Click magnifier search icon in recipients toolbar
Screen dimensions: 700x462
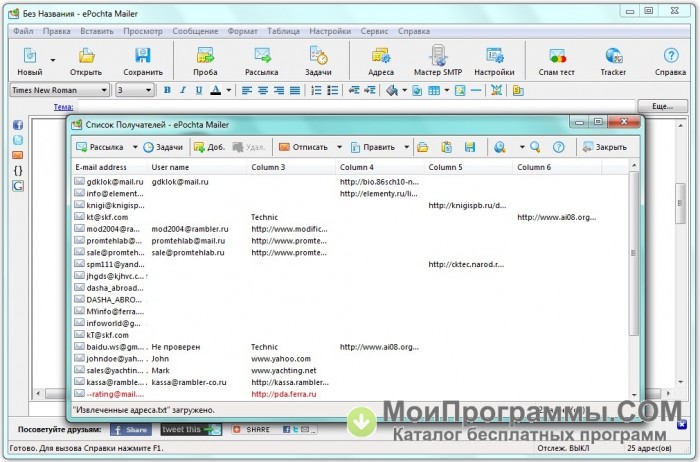pos(535,147)
